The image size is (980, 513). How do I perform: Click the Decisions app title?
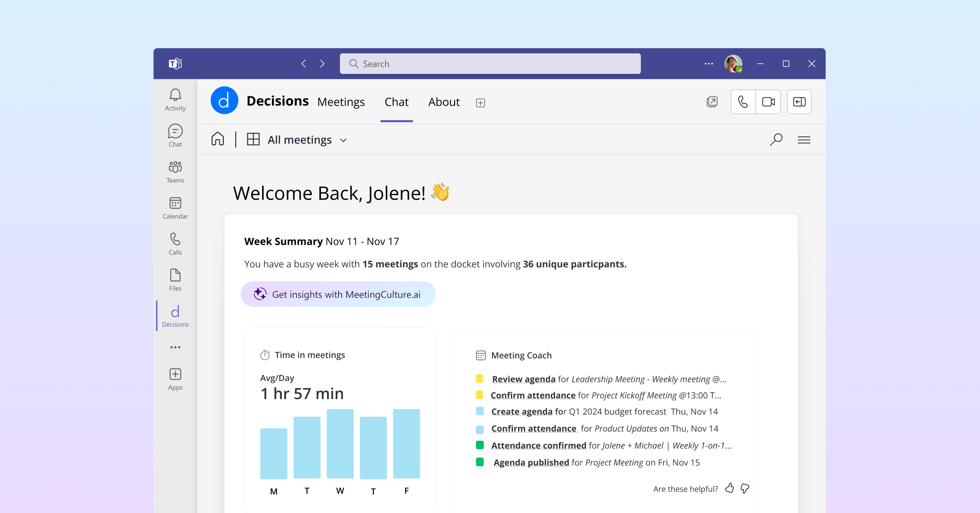(278, 101)
